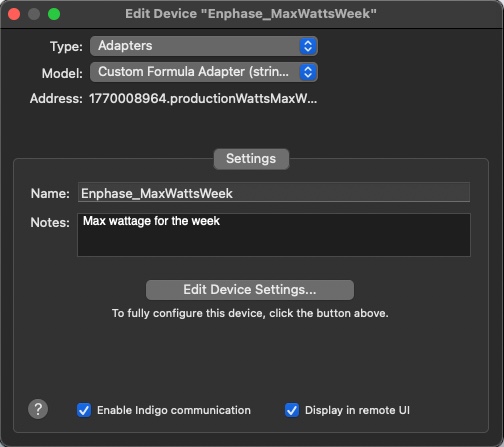Toggle Display in remote UI checkbox
This screenshot has width=504, height=447.
pyautogui.click(x=292, y=410)
